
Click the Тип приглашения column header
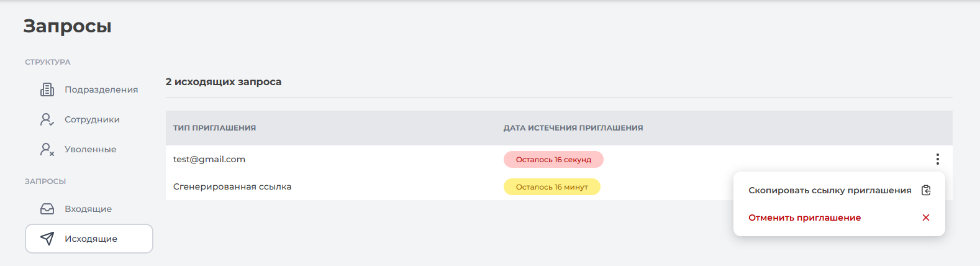click(x=214, y=128)
